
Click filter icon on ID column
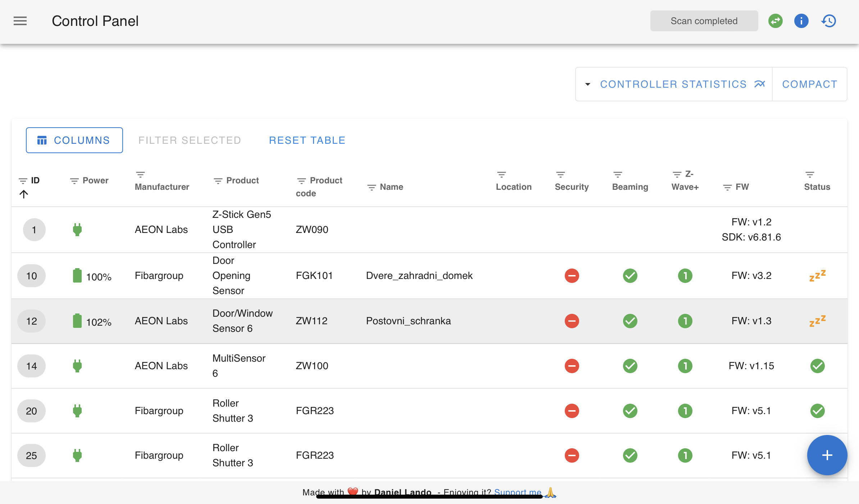pos(23,181)
